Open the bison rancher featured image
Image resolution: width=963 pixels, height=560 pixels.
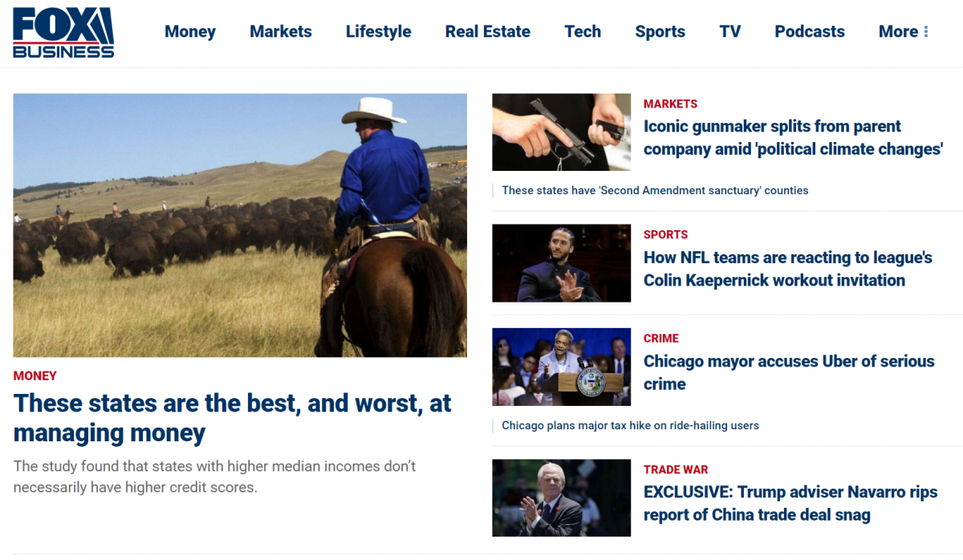240,225
